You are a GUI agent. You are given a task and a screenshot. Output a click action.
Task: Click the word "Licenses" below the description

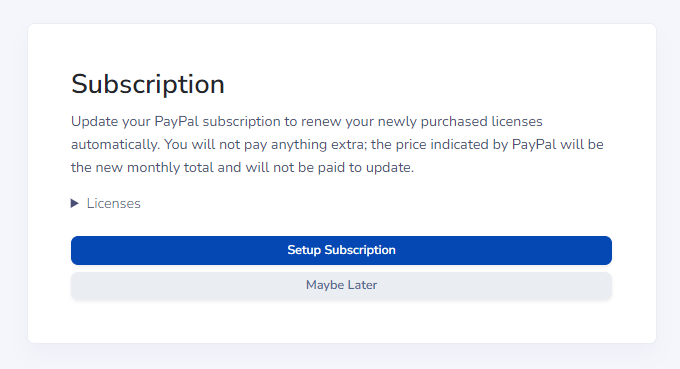pos(113,203)
